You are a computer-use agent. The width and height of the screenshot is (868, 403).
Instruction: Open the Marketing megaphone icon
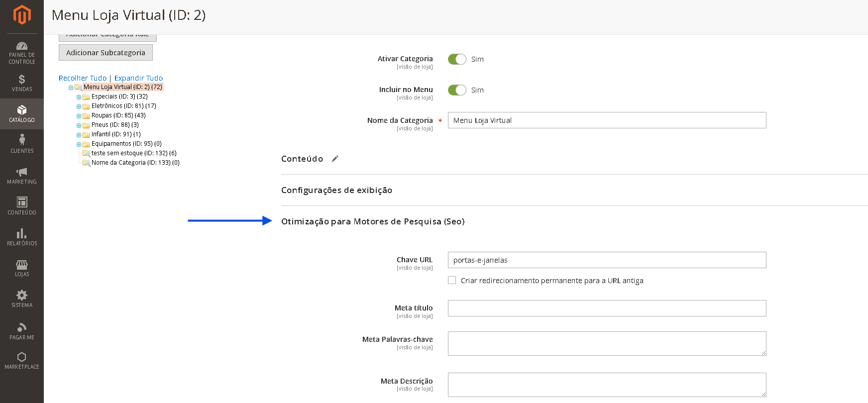22,172
